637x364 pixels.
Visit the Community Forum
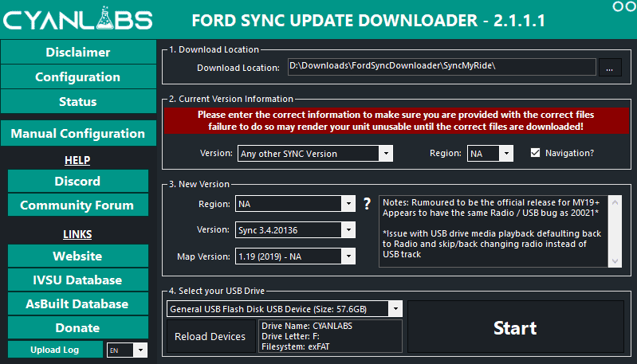pyautogui.click(x=77, y=205)
